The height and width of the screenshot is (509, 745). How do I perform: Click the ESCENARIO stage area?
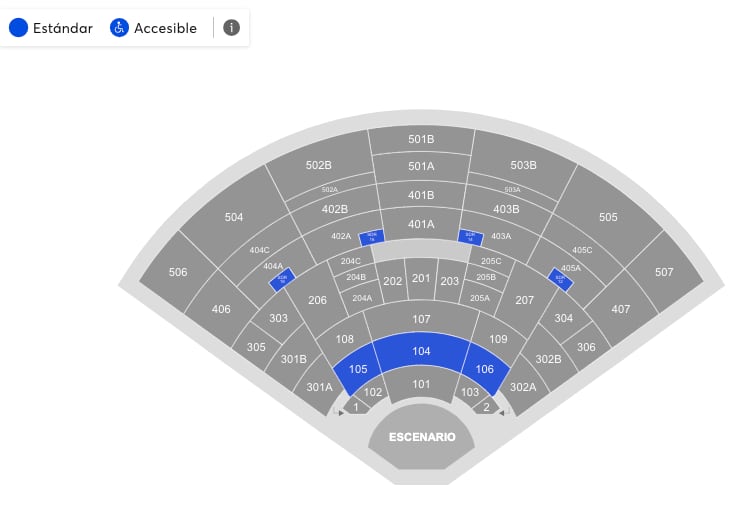point(421,438)
